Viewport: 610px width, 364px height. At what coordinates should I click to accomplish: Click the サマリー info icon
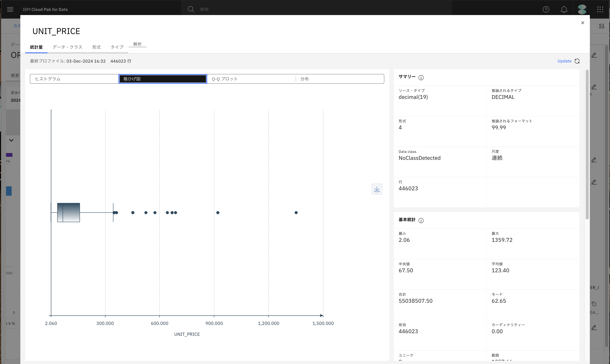421,77
